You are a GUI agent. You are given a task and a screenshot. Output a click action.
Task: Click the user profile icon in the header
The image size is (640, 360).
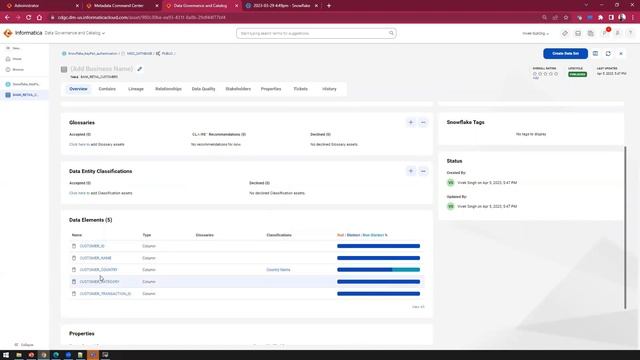point(618,33)
